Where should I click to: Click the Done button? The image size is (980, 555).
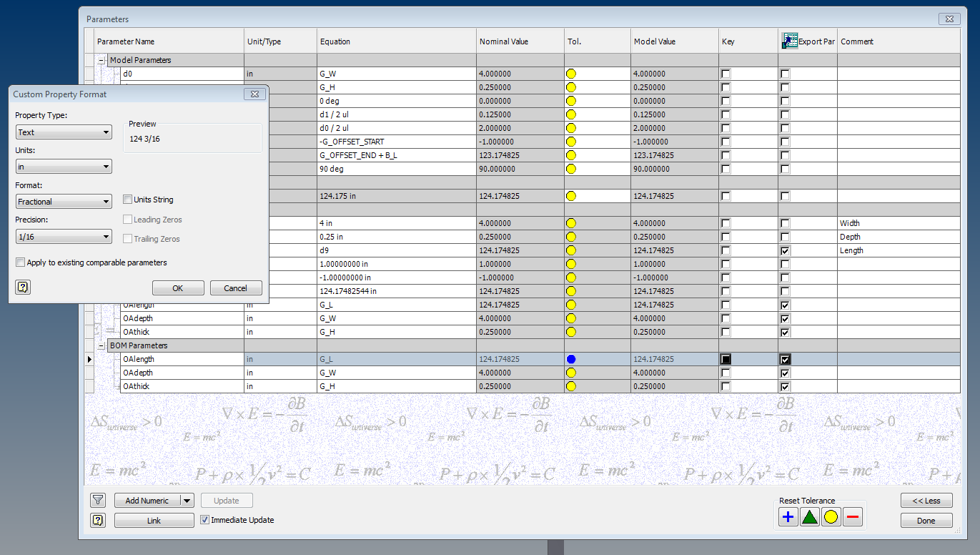tap(926, 521)
